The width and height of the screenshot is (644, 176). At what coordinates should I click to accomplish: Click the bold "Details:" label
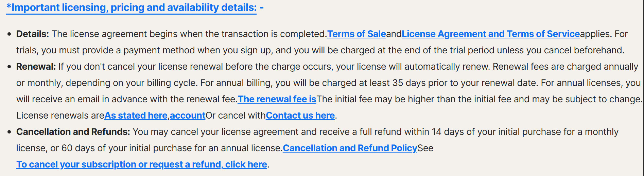coord(33,34)
